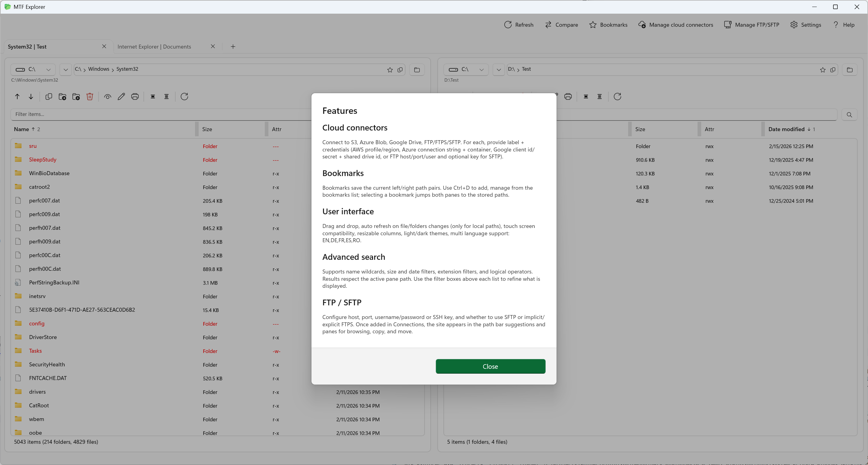Open a new tab with the plus button
The image size is (868, 465).
tap(233, 46)
